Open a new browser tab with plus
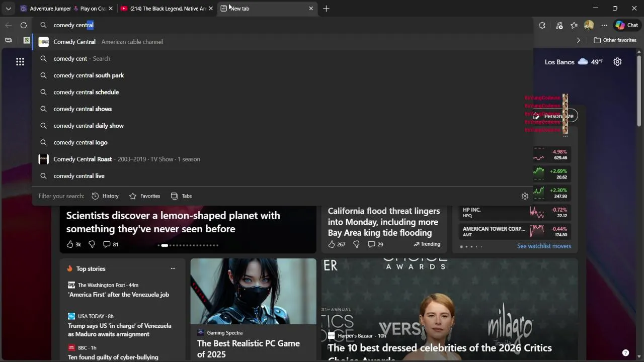The width and height of the screenshot is (644, 362). [326, 9]
